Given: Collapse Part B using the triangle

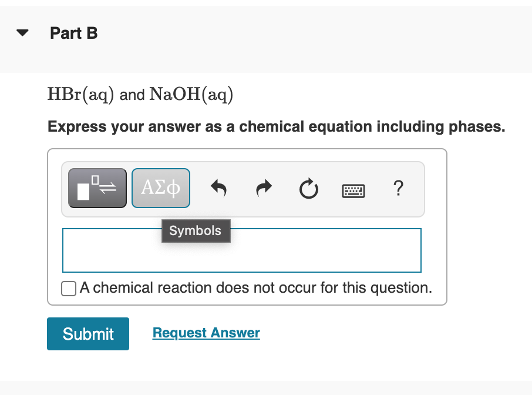Looking at the screenshot, I should 23,34.
